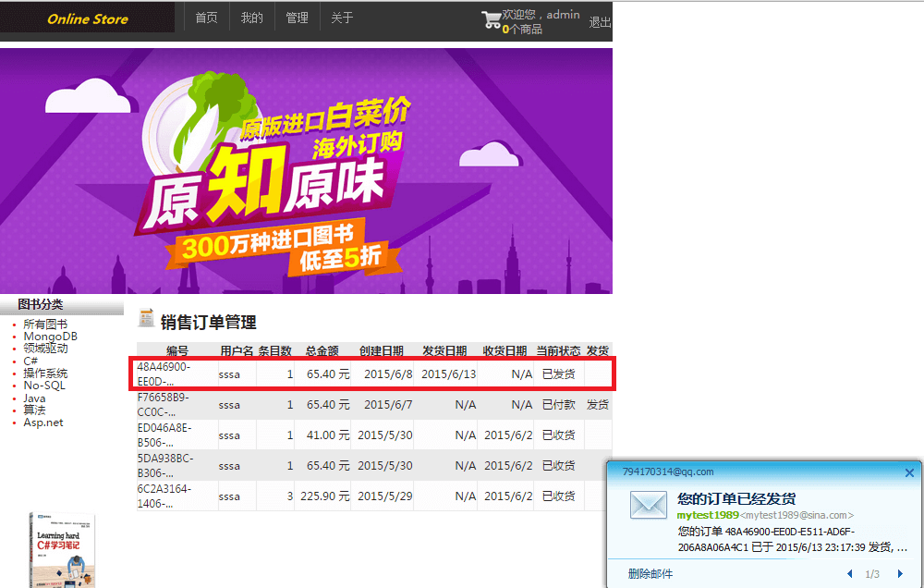Select C# book category

point(30,361)
